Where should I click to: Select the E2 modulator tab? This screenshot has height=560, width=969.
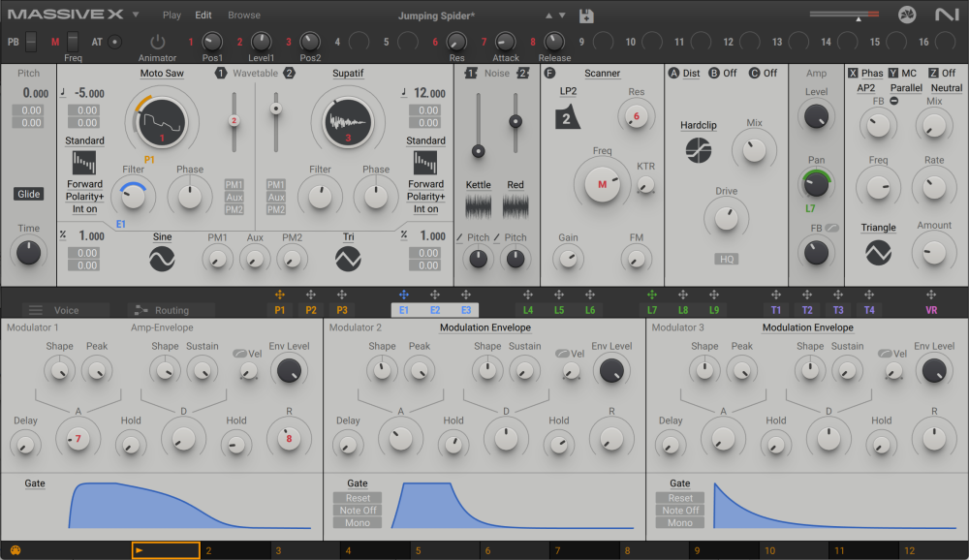pos(435,310)
